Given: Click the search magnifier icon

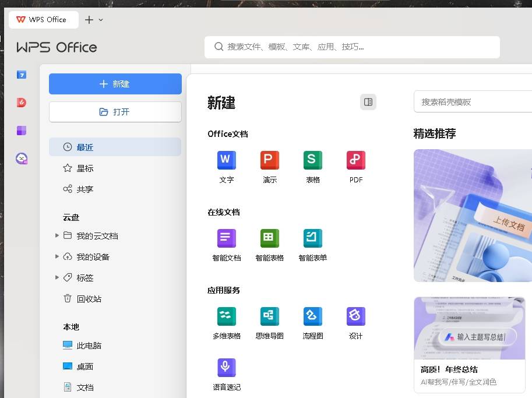Looking at the screenshot, I should tap(219, 47).
